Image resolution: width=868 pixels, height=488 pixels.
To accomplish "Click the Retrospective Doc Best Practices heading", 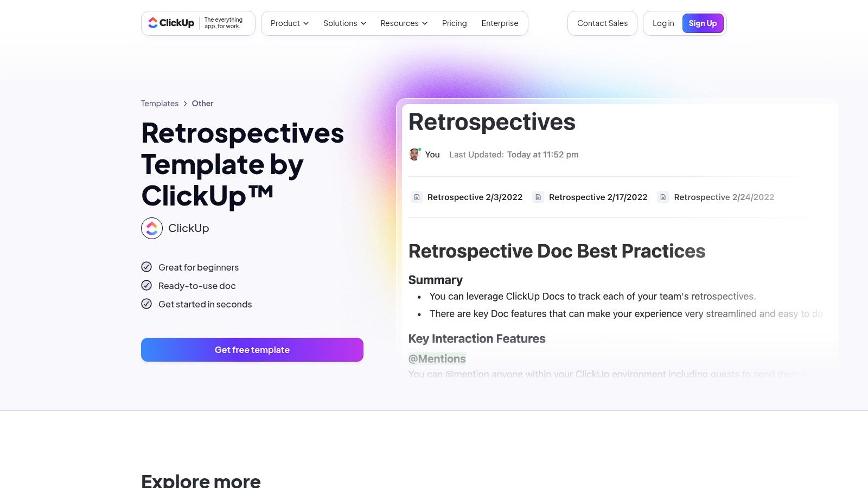I will (557, 251).
